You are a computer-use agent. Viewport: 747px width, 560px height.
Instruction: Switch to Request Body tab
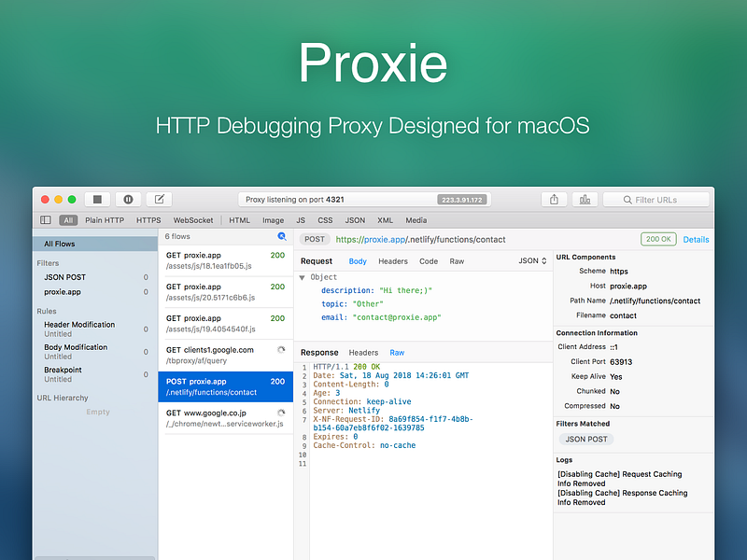[358, 261]
